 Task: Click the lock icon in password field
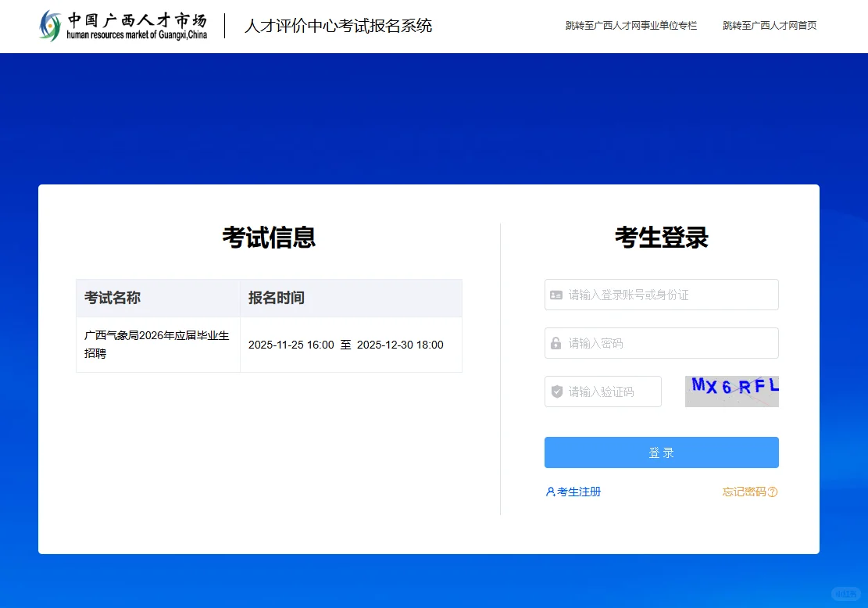(x=557, y=343)
